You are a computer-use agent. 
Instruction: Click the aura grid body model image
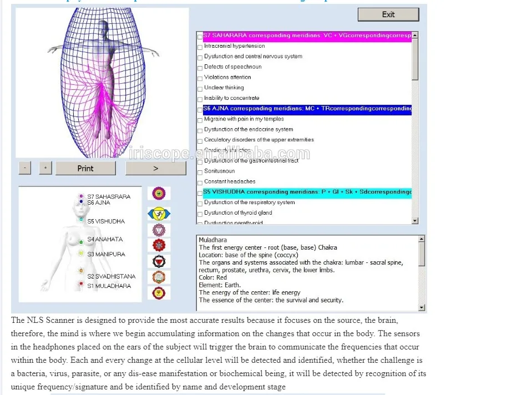pyautogui.click(x=102, y=83)
